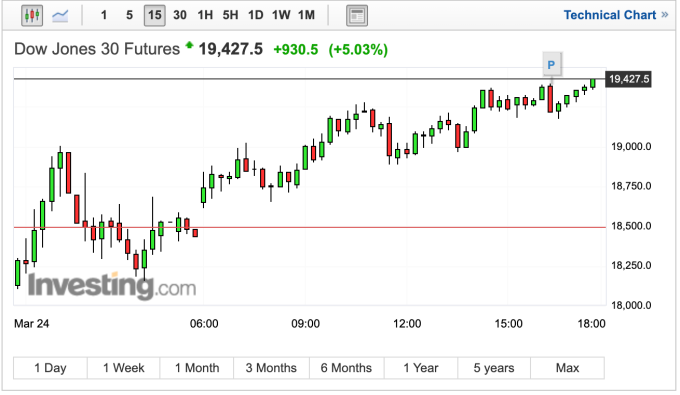Click the 18,250.0 axis label
Viewport: 680px width, 395px height.
[x=631, y=265]
